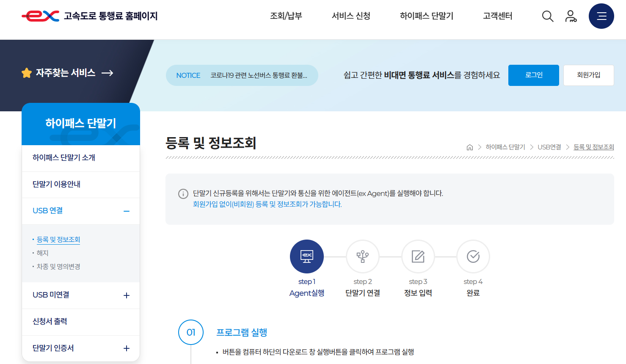Click the home icon in the breadcrumb
The image size is (626, 364).
(469, 146)
